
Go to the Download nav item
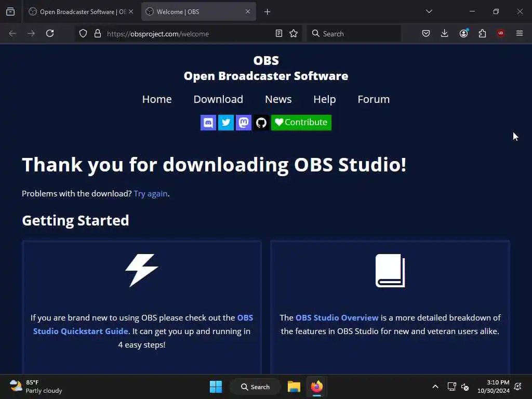point(218,99)
